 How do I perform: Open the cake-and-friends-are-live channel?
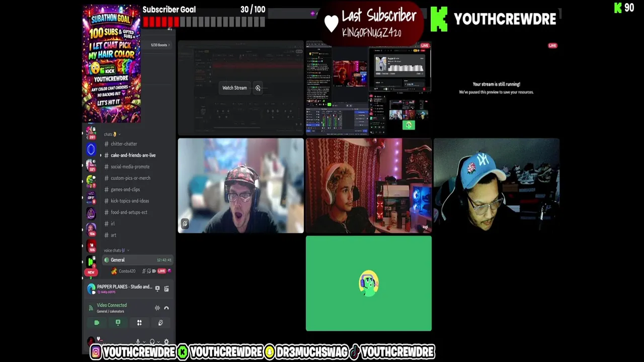coord(133,155)
